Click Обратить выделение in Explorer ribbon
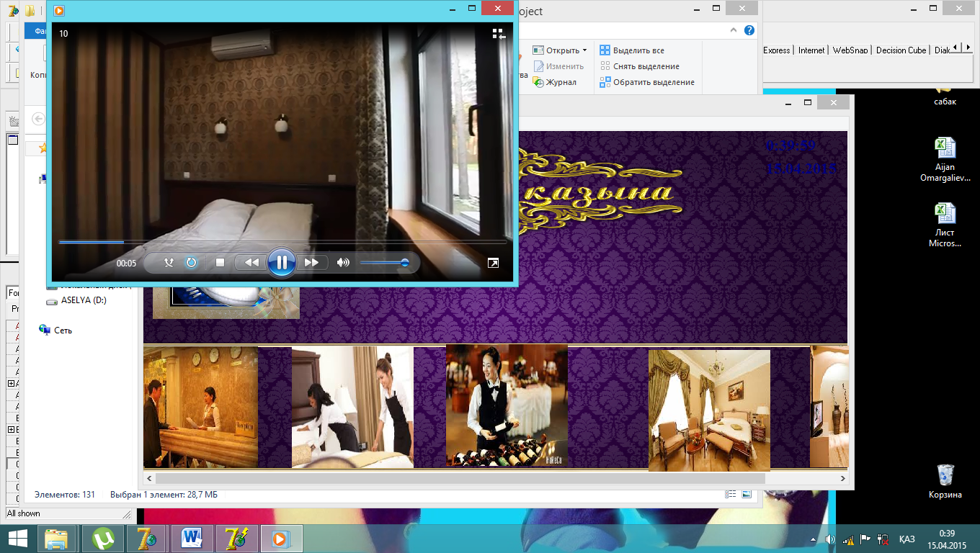The width and height of the screenshot is (980, 553). click(x=647, y=82)
